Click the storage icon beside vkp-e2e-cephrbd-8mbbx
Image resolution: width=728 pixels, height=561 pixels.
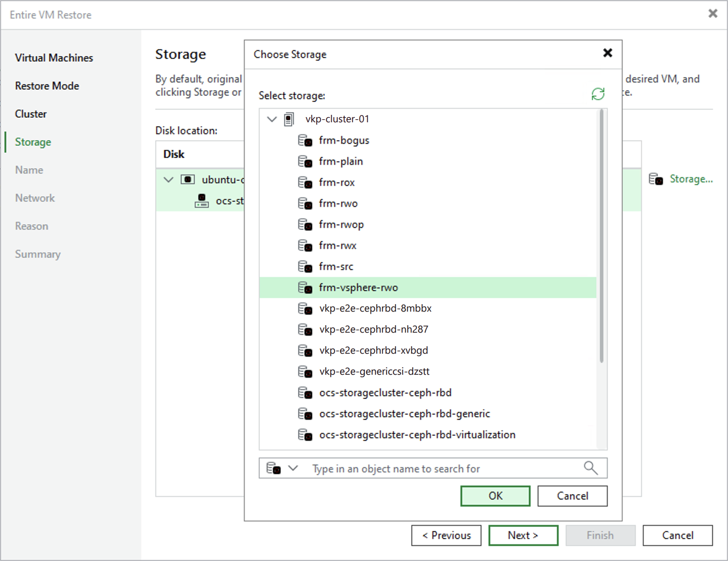pos(305,309)
